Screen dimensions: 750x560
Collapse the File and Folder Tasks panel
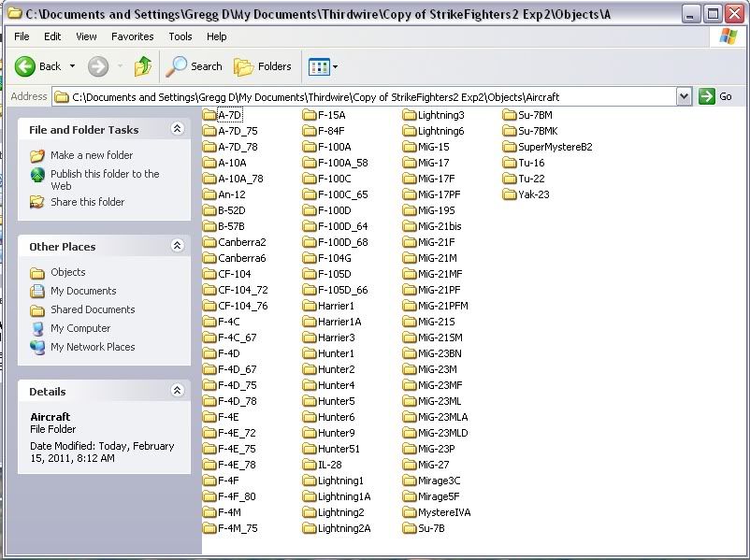177,129
